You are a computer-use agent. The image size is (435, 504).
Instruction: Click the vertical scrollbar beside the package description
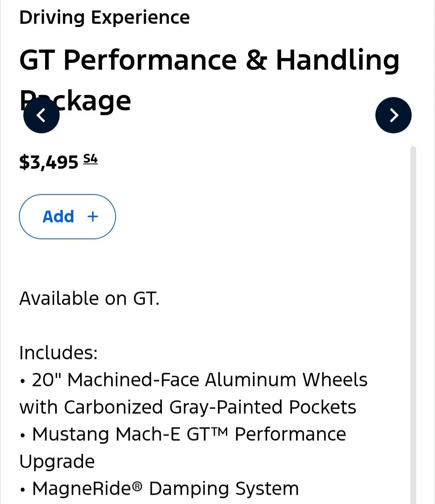tap(413, 325)
